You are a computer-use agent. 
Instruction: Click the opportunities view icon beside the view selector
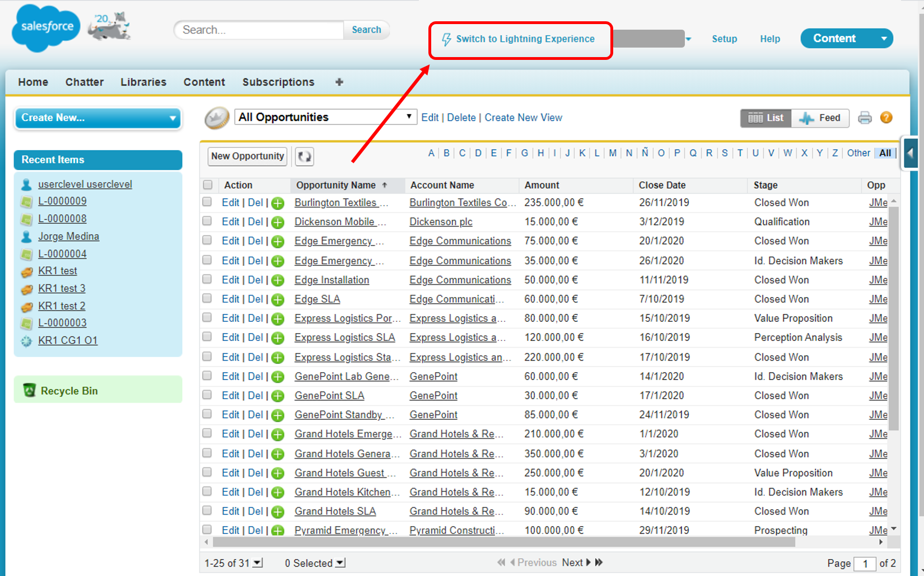[217, 118]
